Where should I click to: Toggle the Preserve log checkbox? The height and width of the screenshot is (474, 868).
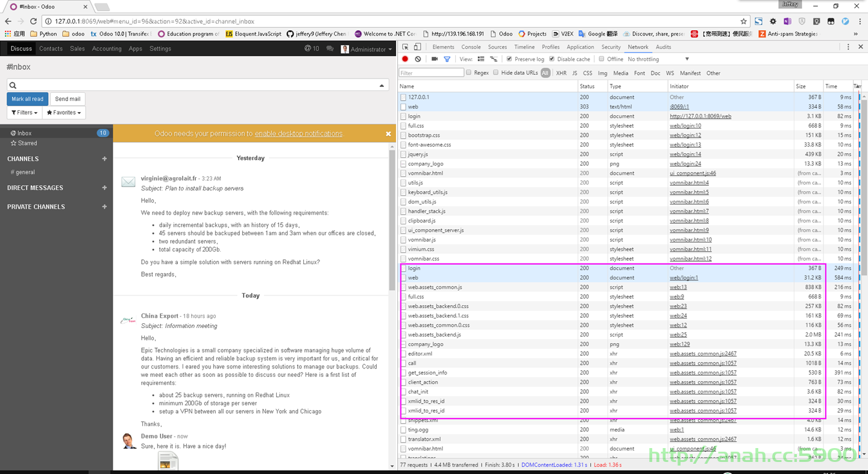[510, 59]
